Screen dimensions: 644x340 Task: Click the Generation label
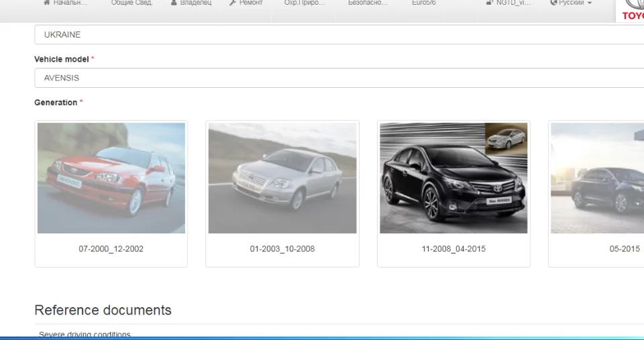pos(56,102)
